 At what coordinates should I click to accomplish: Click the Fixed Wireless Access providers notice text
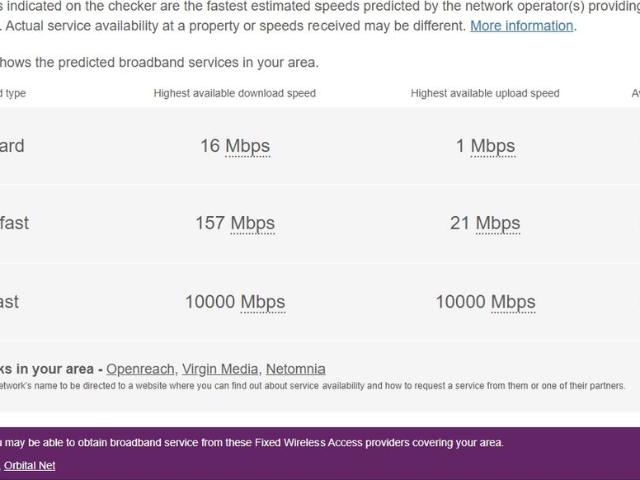click(x=250, y=442)
